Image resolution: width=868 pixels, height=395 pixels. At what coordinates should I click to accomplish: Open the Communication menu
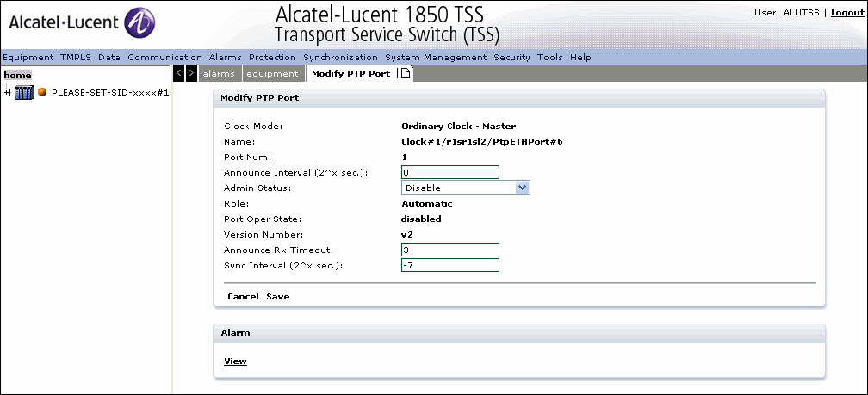click(x=164, y=57)
